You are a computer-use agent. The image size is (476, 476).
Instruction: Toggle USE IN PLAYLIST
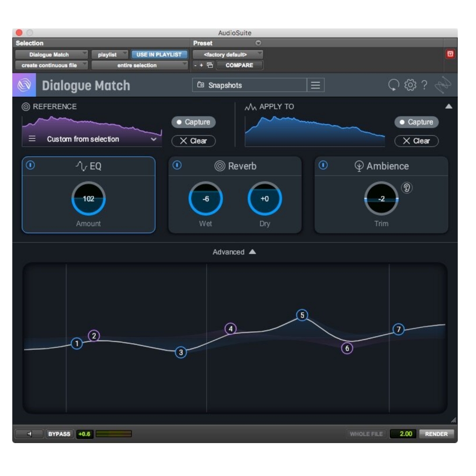[159, 54]
